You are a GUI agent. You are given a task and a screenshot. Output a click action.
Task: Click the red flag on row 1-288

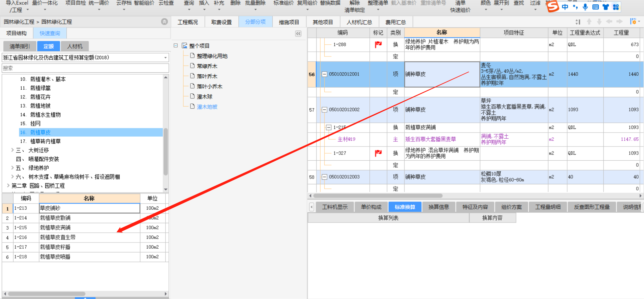(x=378, y=45)
